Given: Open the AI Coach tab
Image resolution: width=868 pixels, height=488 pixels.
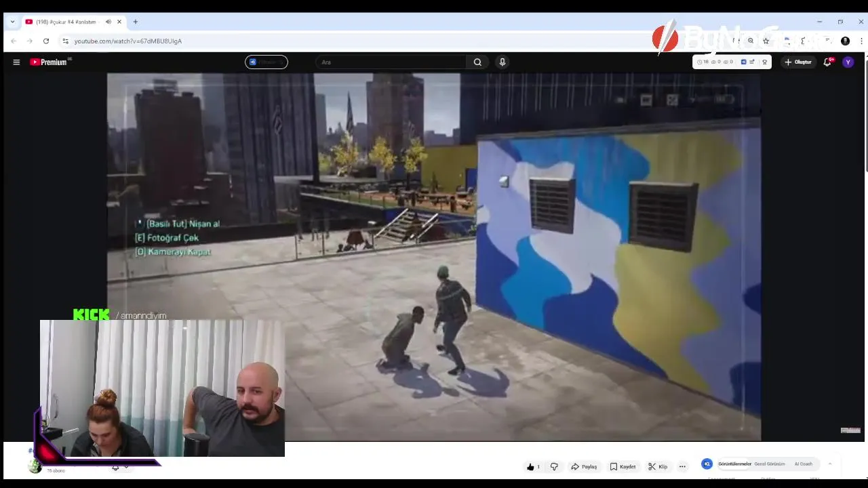Looking at the screenshot, I should (804, 464).
